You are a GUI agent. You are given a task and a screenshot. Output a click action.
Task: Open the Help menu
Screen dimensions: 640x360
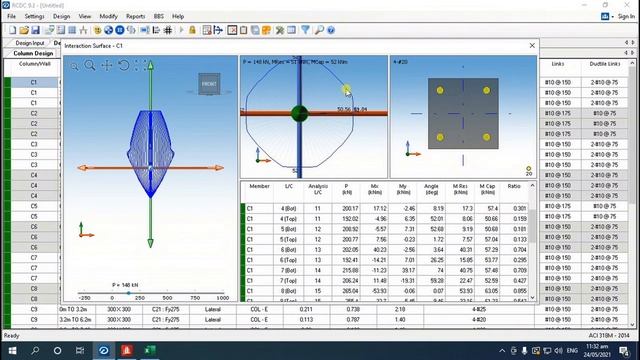[178, 16]
